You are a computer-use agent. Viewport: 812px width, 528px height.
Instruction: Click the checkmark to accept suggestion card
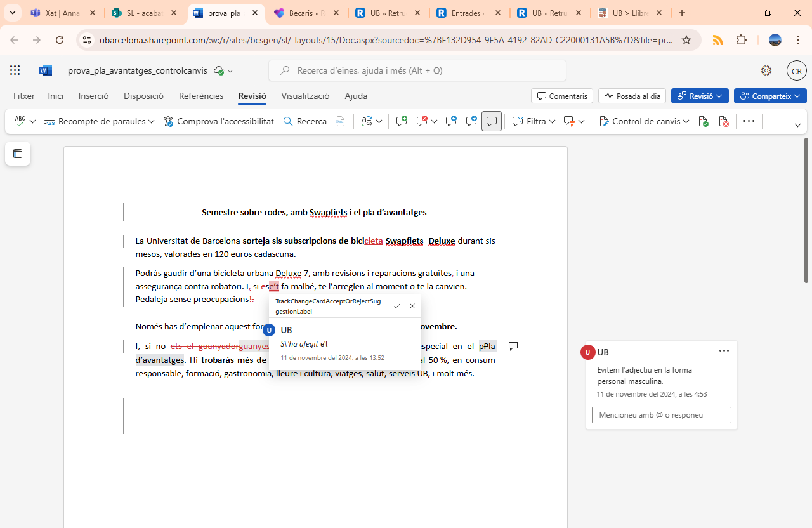[397, 306]
